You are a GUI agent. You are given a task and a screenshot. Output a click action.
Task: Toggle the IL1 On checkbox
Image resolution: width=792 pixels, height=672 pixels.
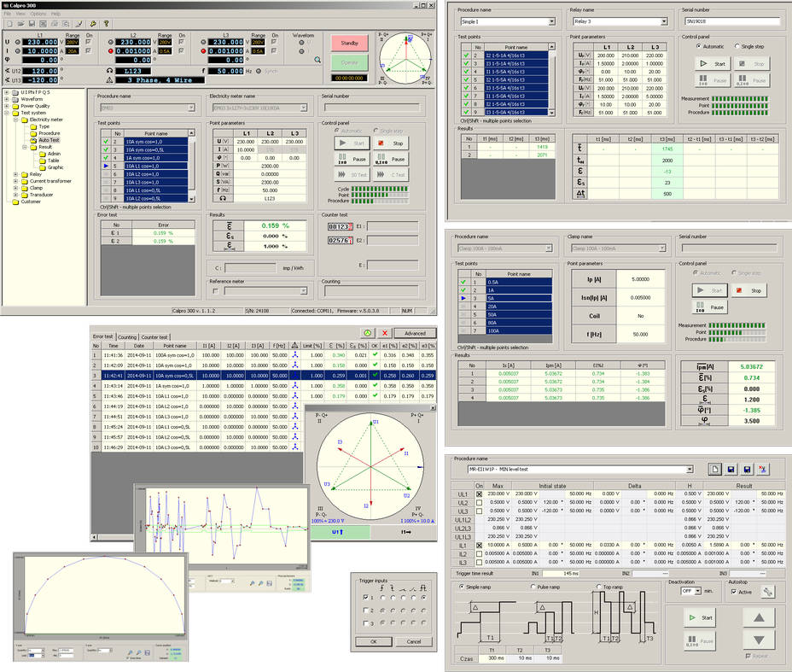479,545
